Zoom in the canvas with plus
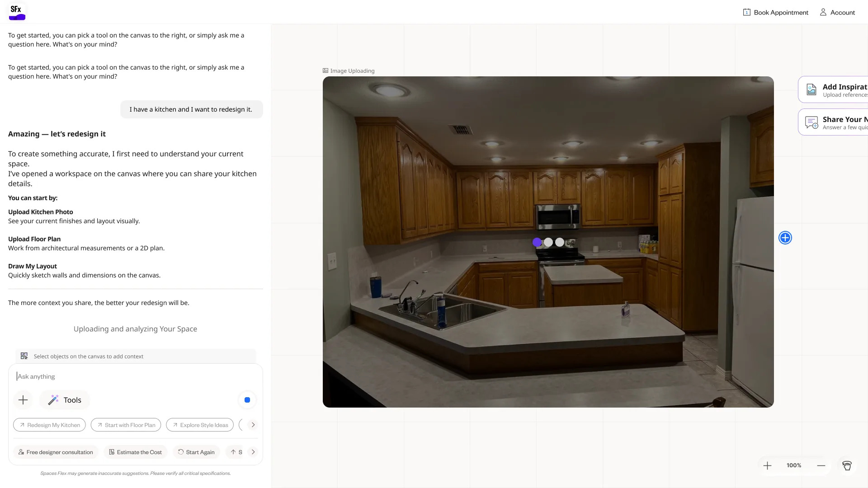Screen dimensions: 868x488 point(767,465)
